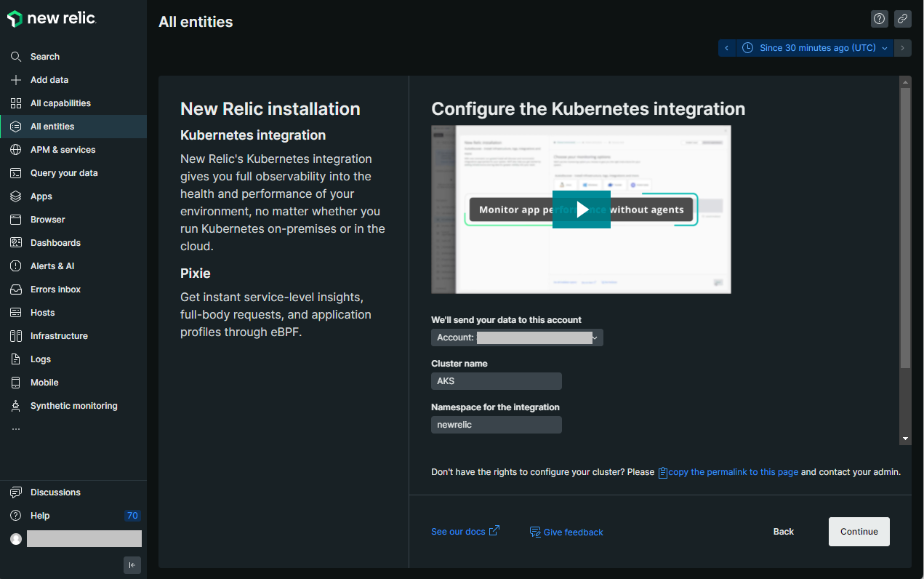The height and width of the screenshot is (579, 924).
Task: Click the installation panel vertical scrollbar
Action: (x=905, y=227)
